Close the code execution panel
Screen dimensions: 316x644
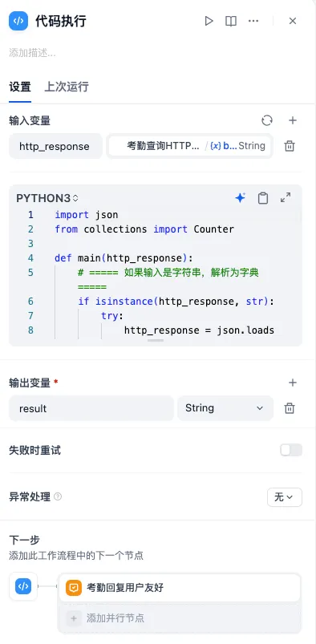(293, 21)
